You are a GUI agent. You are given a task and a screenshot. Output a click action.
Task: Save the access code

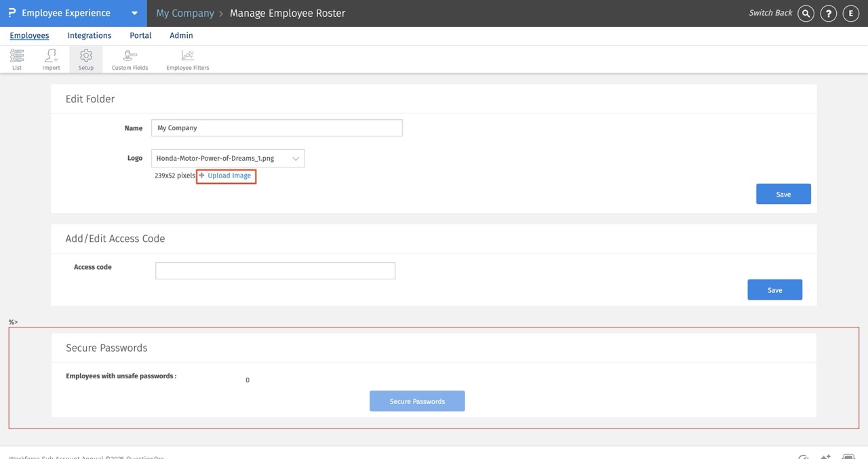point(774,290)
